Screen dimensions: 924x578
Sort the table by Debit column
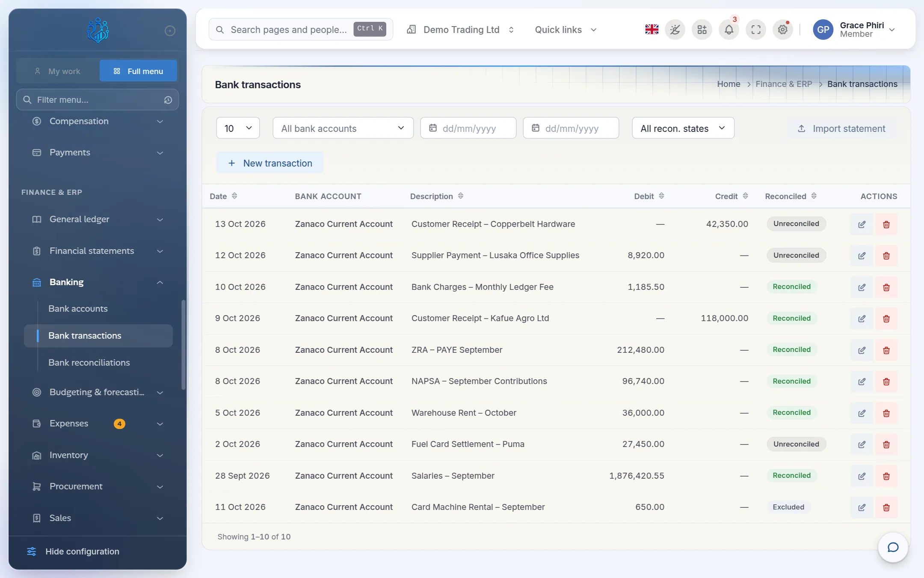[649, 196]
